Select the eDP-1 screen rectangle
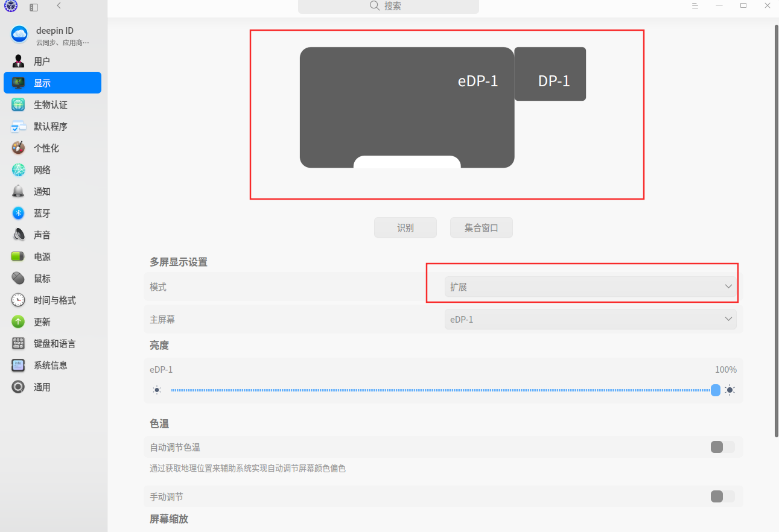This screenshot has width=779, height=532. 407,107
